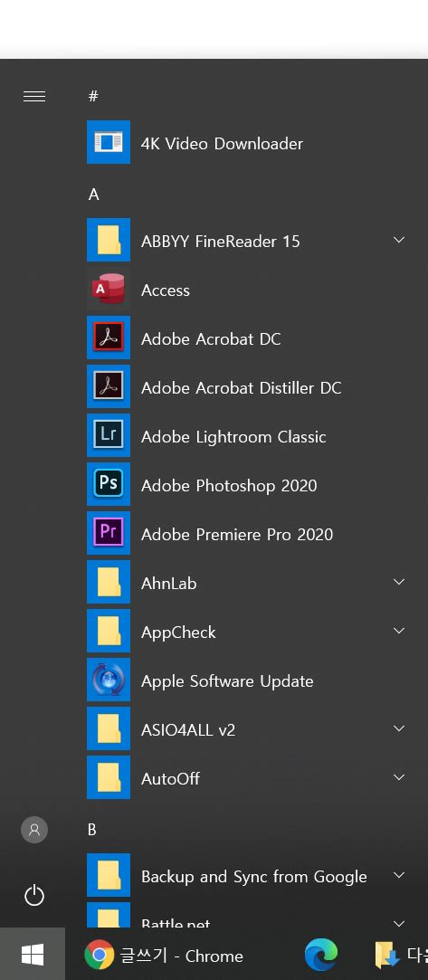Expand the ABBYY FineReader 15 folder chevron
Image resolution: width=428 pixels, height=980 pixels.
pos(399,240)
